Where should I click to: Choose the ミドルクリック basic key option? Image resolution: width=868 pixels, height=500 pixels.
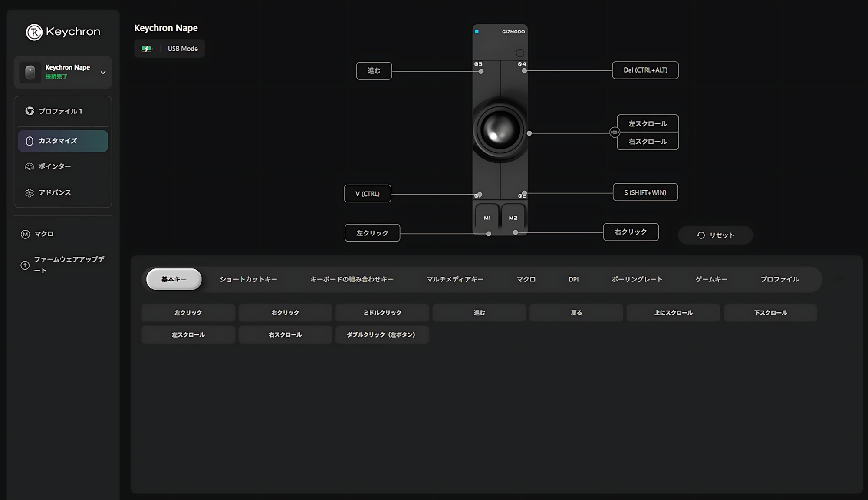tap(382, 313)
